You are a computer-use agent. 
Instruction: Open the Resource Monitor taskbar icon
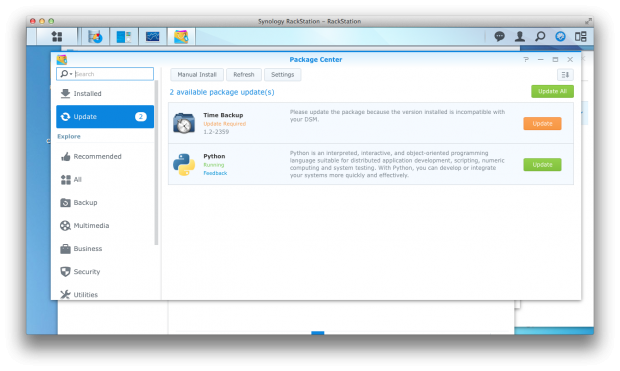click(153, 37)
